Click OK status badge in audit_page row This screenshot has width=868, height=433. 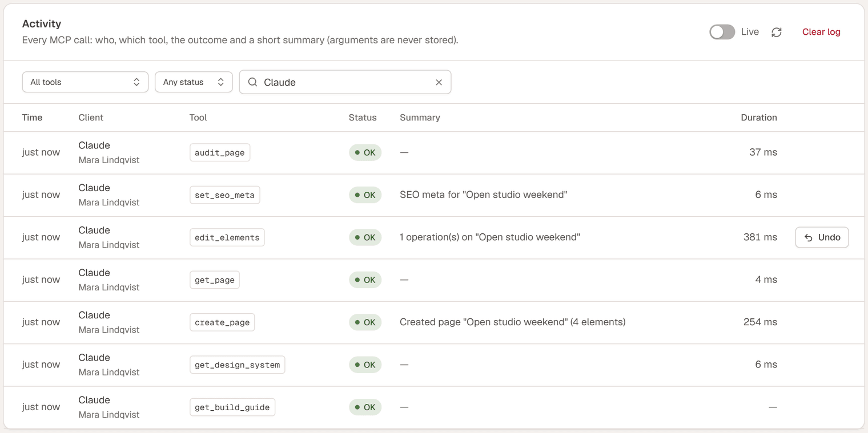[365, 152]
